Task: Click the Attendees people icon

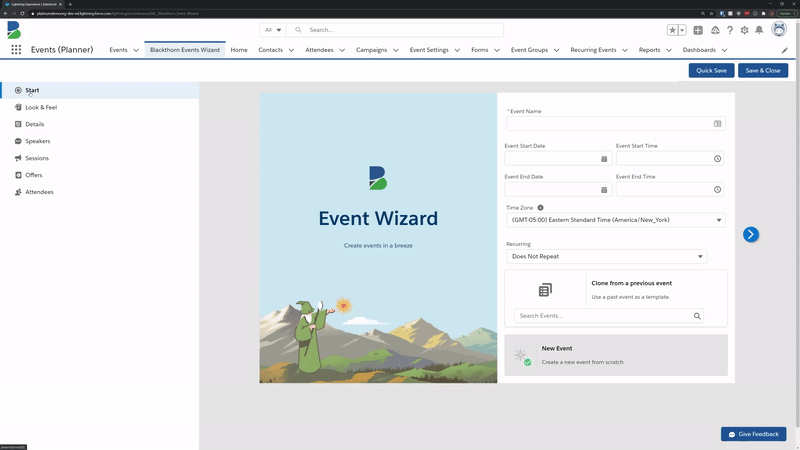Action: click(x=18, y=192)
